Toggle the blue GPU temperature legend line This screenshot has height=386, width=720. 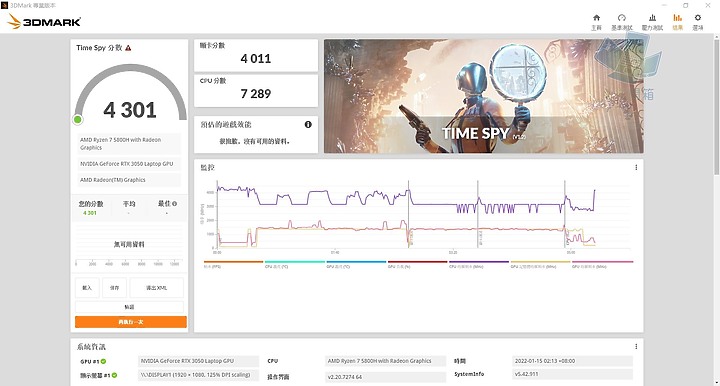point(356,264)
